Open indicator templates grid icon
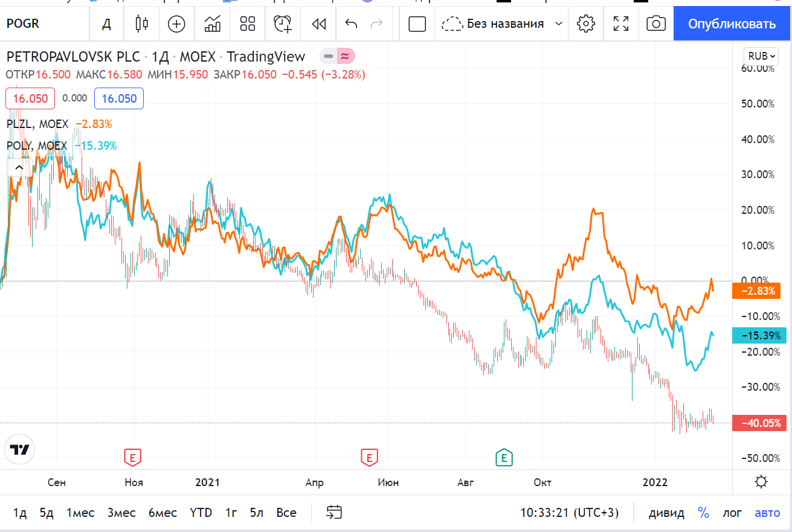Viewport: 792px width, 532px height. click(x=248, y=24)
